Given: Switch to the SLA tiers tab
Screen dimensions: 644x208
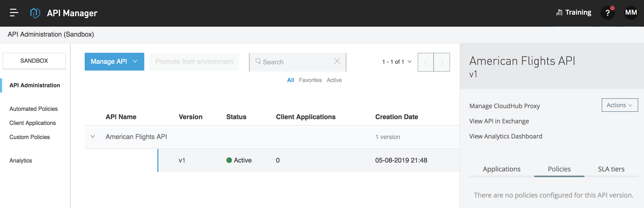Looking at the screenshot, I should (x=611, y=169).
